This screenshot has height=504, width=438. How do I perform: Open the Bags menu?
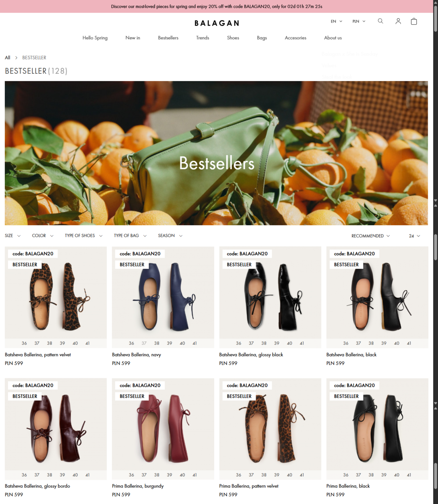click(x=262, y=38)
